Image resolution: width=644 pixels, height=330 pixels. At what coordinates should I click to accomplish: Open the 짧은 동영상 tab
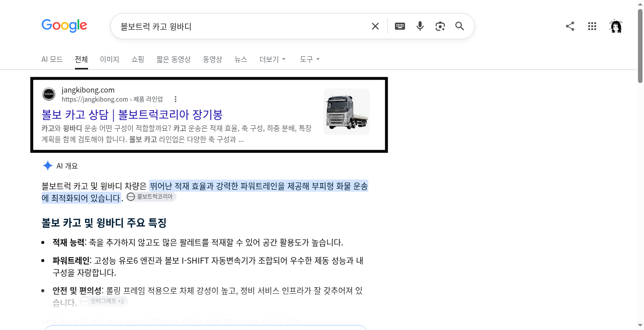point(174,59)
